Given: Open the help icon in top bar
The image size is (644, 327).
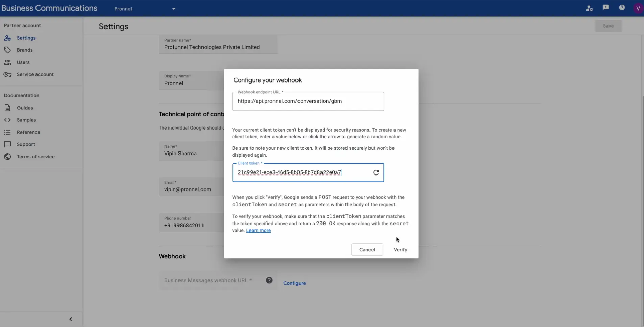Looking at the screenshot, I should tap(622, 8).
